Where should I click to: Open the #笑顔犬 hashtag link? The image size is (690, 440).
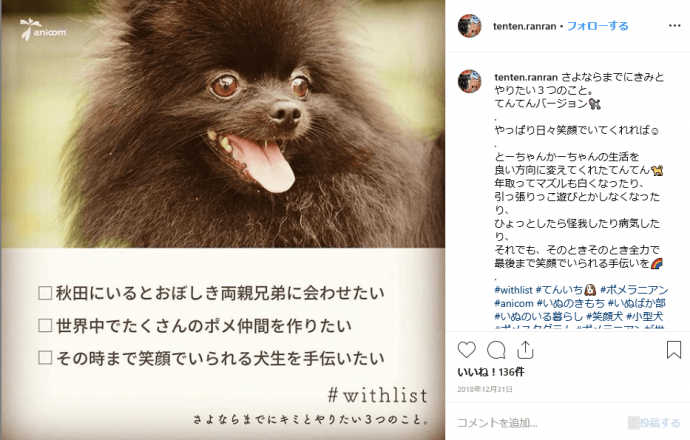click(x=604, y=316)
